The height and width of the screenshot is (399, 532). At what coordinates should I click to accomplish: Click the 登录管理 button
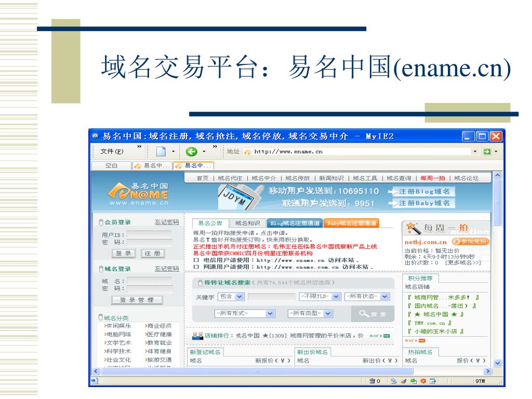pos(137,300)
